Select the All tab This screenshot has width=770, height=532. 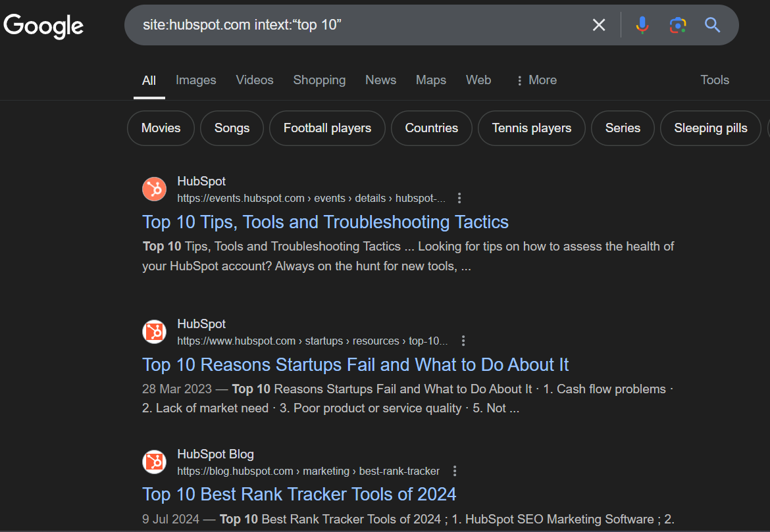[149, 80]
